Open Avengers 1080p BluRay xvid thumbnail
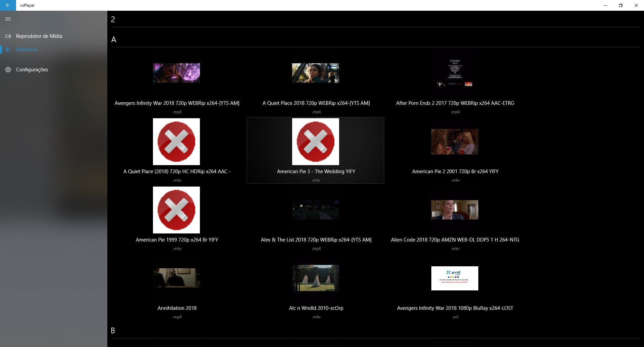This screenshot has width=644, height=347. pyautogui.click(x=455, y=278)
